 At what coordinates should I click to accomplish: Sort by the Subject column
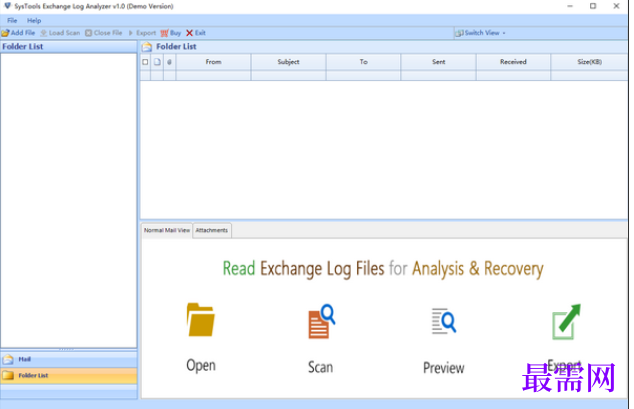[x=288, y=62]
